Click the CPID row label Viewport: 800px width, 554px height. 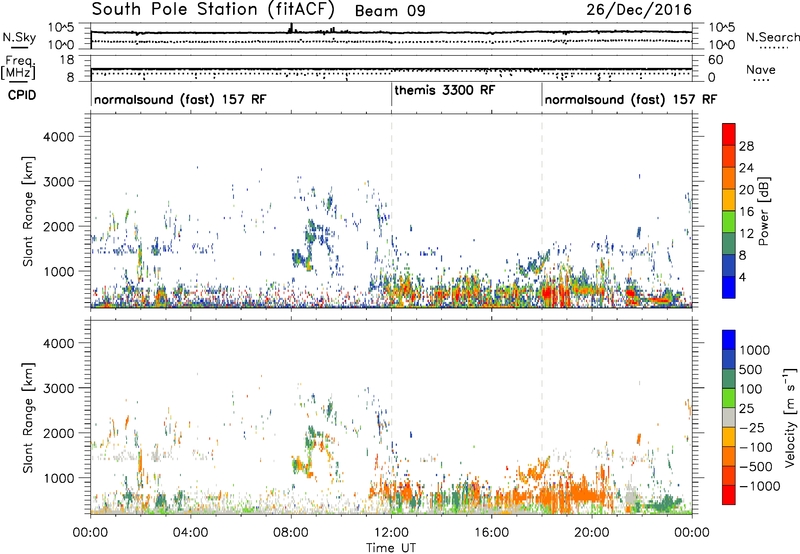point(22,95)
